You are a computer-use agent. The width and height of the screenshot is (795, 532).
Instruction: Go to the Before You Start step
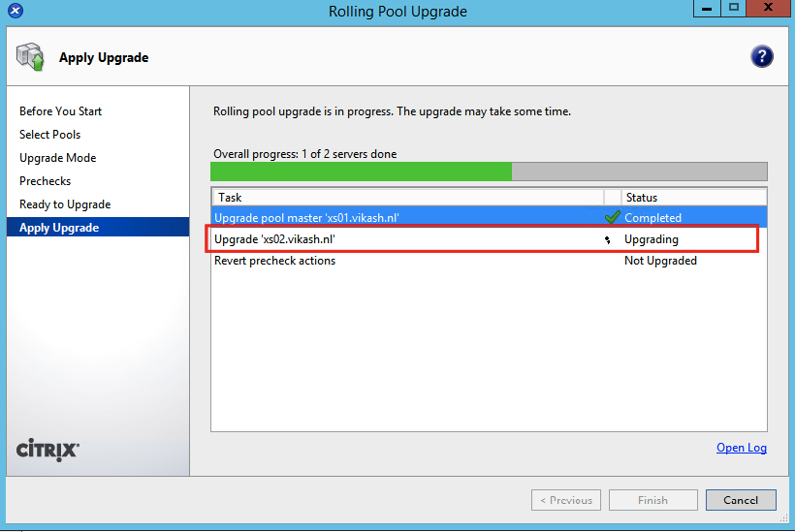click(60, 111)
